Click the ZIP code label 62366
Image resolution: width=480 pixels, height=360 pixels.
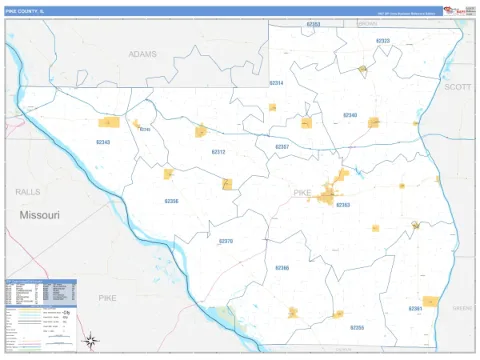pos(282,268)
